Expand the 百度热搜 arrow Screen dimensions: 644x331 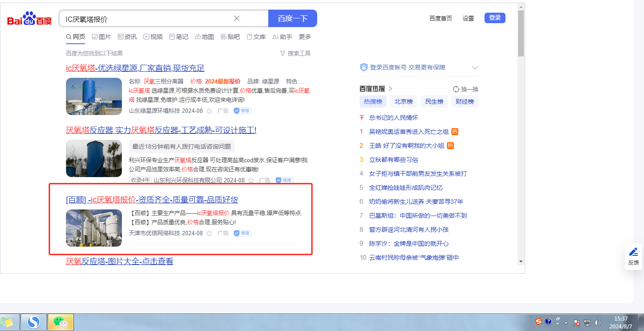pyautogui.click(x=390, y=89)
